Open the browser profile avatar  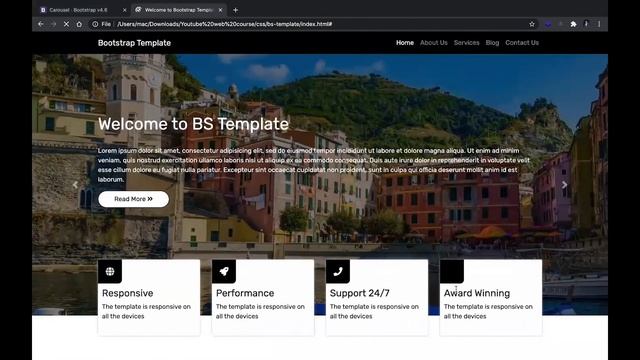(x=586, y=24)
